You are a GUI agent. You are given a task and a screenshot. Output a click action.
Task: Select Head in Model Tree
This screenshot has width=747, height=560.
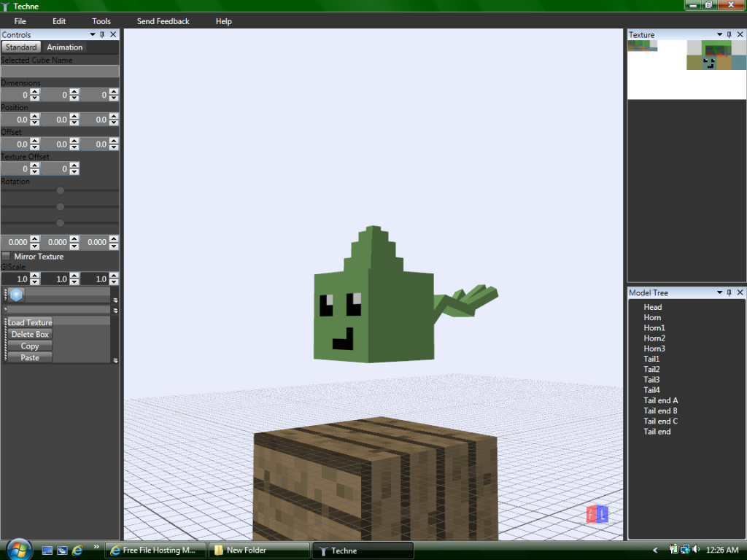click(x=653, y=307)
